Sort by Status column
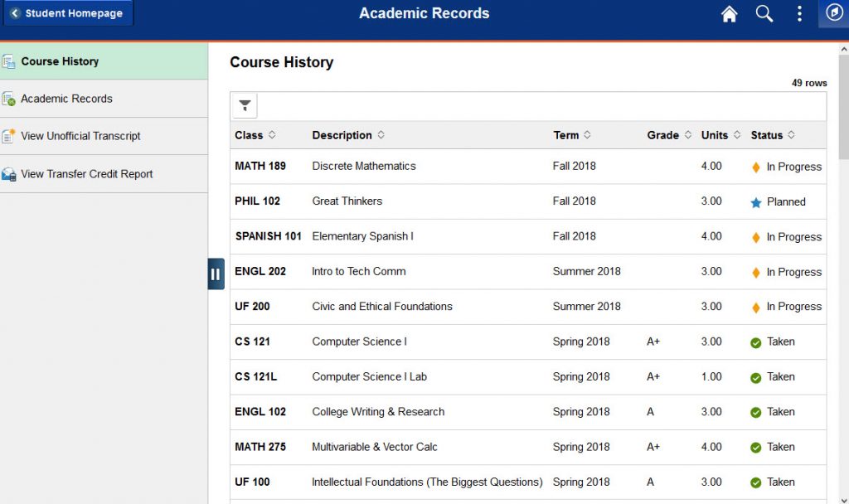This screenshot has width=849, height=504. tap(773, 135)
